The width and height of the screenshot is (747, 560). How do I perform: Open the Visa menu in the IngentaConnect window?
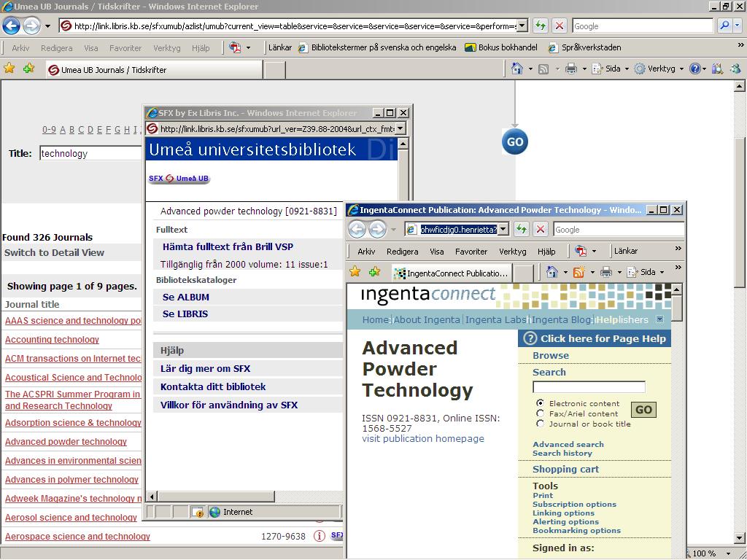coord(437,252)
